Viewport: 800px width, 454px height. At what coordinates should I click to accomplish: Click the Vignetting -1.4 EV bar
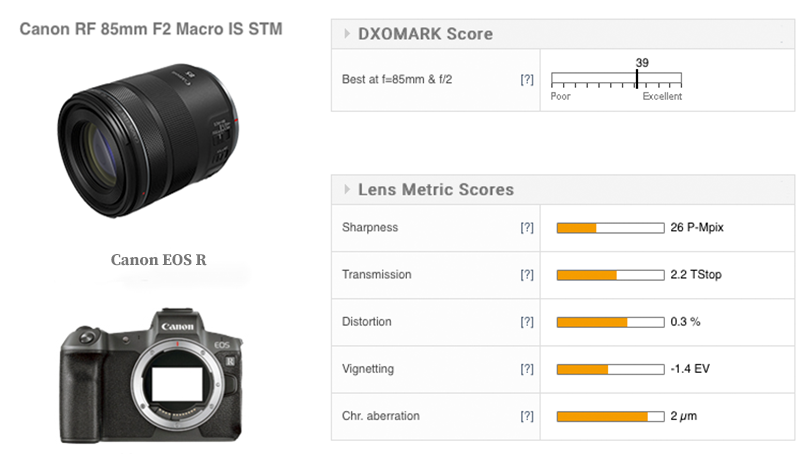click(611, 369)
